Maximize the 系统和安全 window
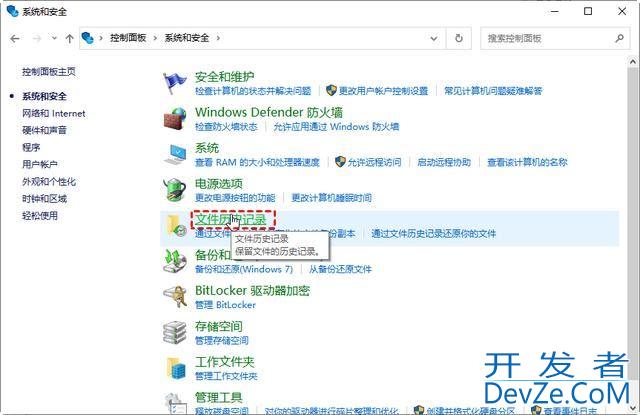The height and width of the screenshot is (415, 640). click(588, 11)
